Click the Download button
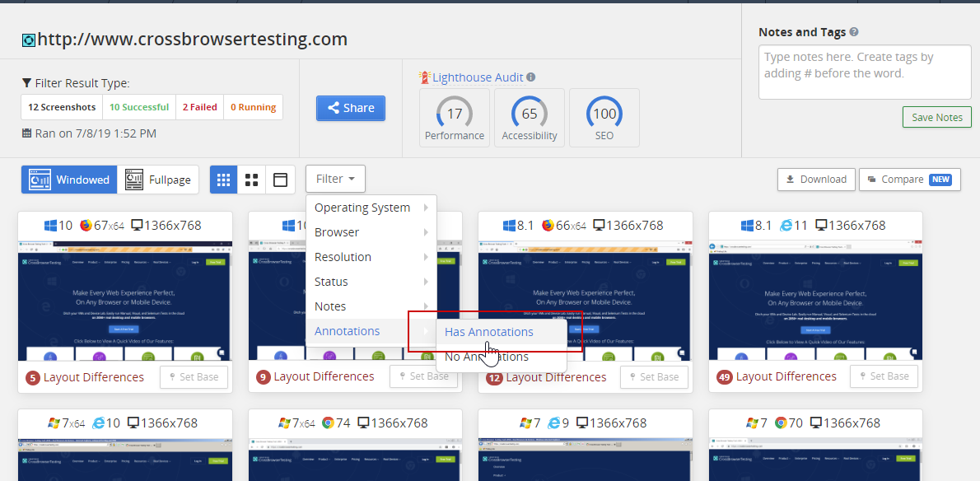The width and height of the screenshot is (980, 481). pos(816,180)
